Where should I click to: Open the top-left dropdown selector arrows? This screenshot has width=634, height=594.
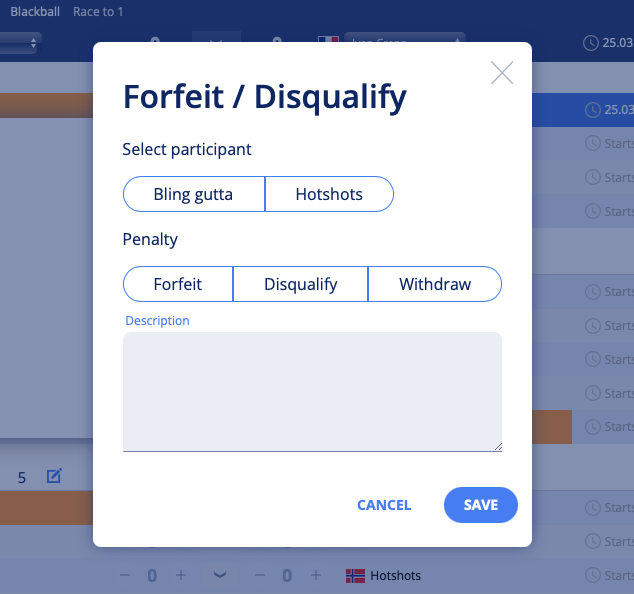pyautogui.click(x=33, y=43)
